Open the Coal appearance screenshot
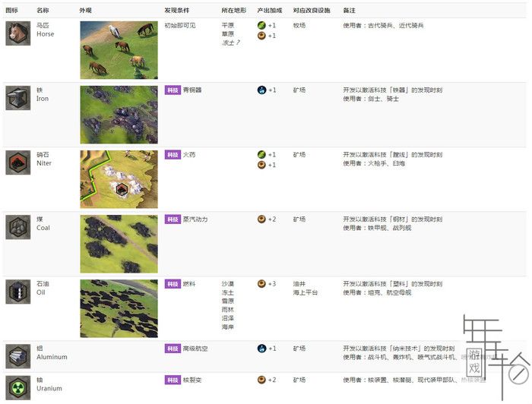Viewport: 532px width, 404px height. click(x=119, y=244)
